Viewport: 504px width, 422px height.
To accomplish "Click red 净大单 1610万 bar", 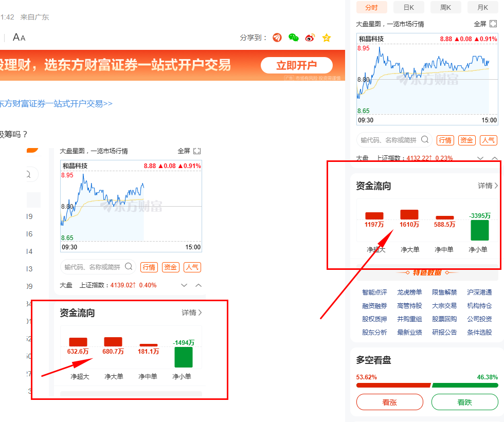I will (x=409, y=214).
